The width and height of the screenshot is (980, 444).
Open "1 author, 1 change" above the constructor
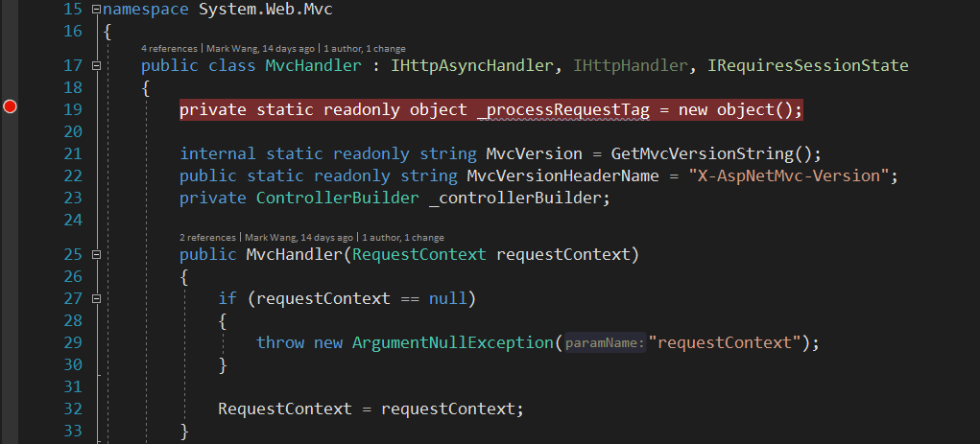(403, 237)
